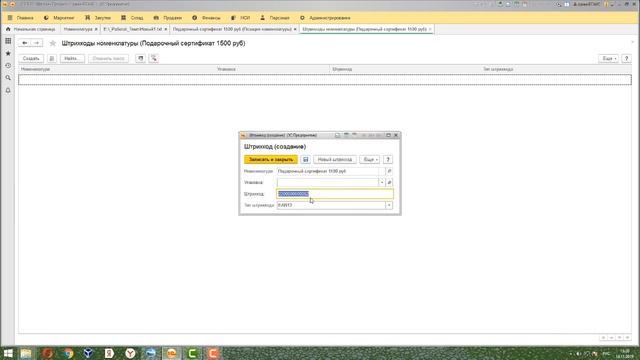Go forward with the right arrow button

(x=36, y=43)
